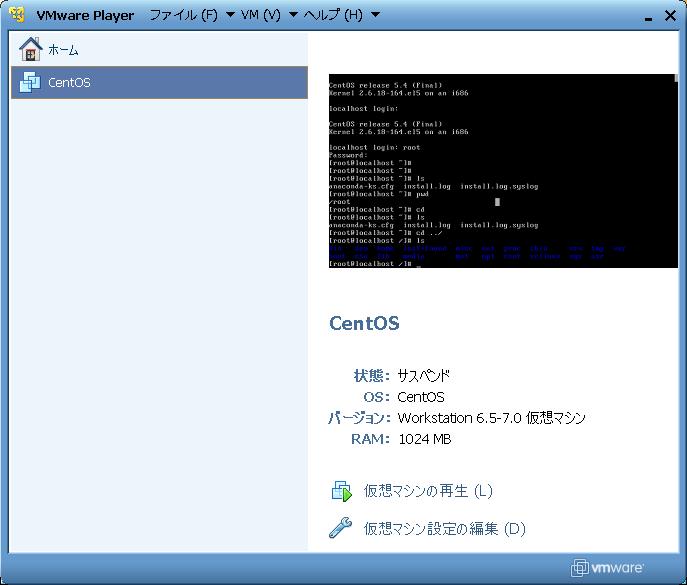Screen dimensions: 687x585
Task: Start VM via 仮想マシンの再生 (L) link
Action: click(428, 491)
